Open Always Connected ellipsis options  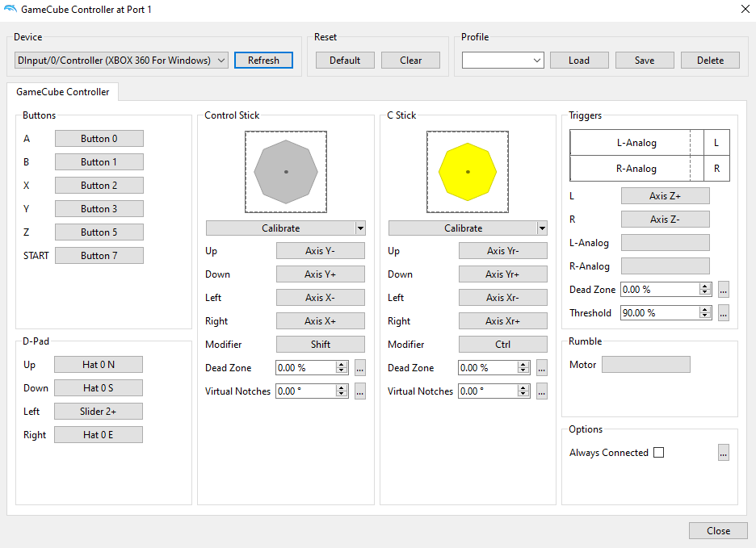point(724,453)
